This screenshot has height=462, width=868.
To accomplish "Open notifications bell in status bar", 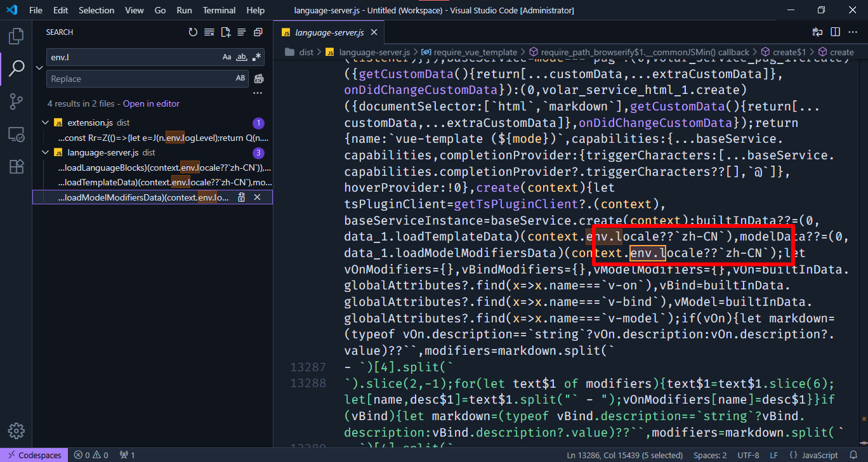I will coord(855,455).
